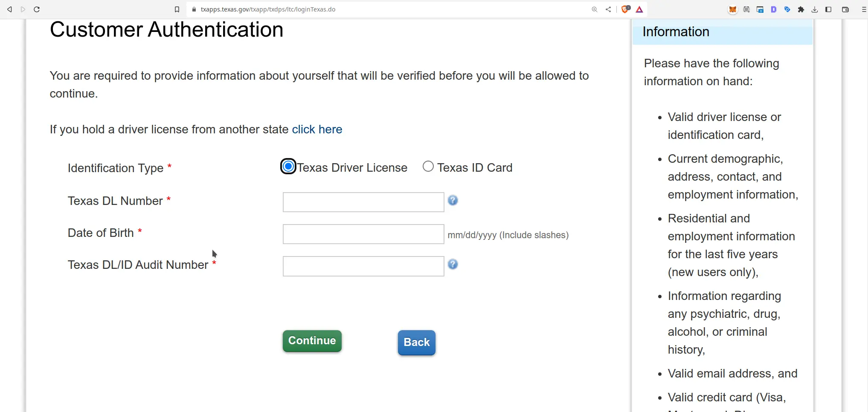Click the Brave Shields lion icon
The width and height of the screenshot is (868, 412).
[625, 9]
